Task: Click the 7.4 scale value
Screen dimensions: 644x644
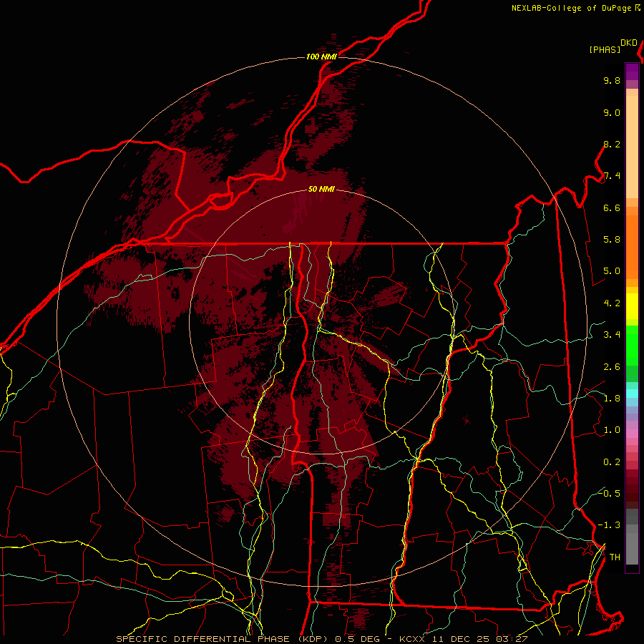Action: (x=612, y=176)
